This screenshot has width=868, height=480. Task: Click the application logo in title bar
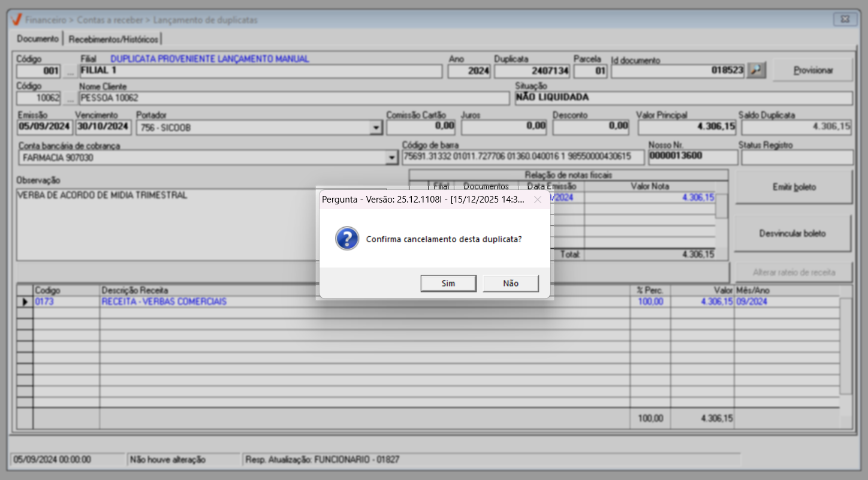17,20
